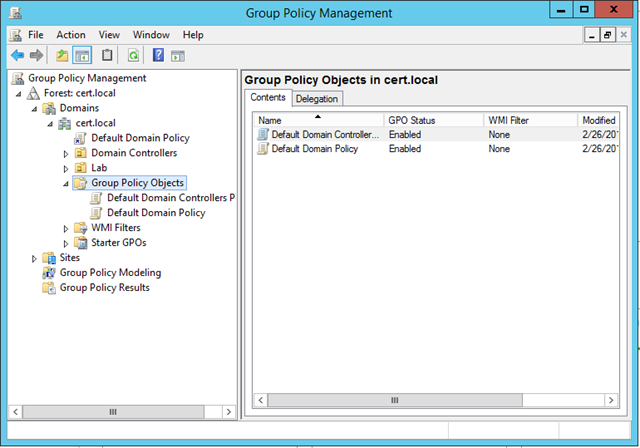Click the right arrow of the list's horizontal scrollbar
640x448 pixels.
tap(612, 400)
